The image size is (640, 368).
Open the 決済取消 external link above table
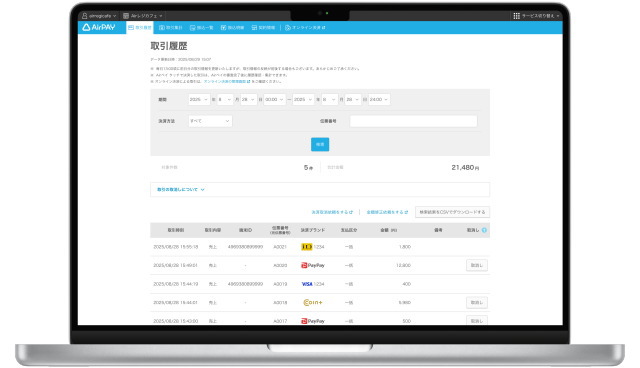(x=332, y=212)
